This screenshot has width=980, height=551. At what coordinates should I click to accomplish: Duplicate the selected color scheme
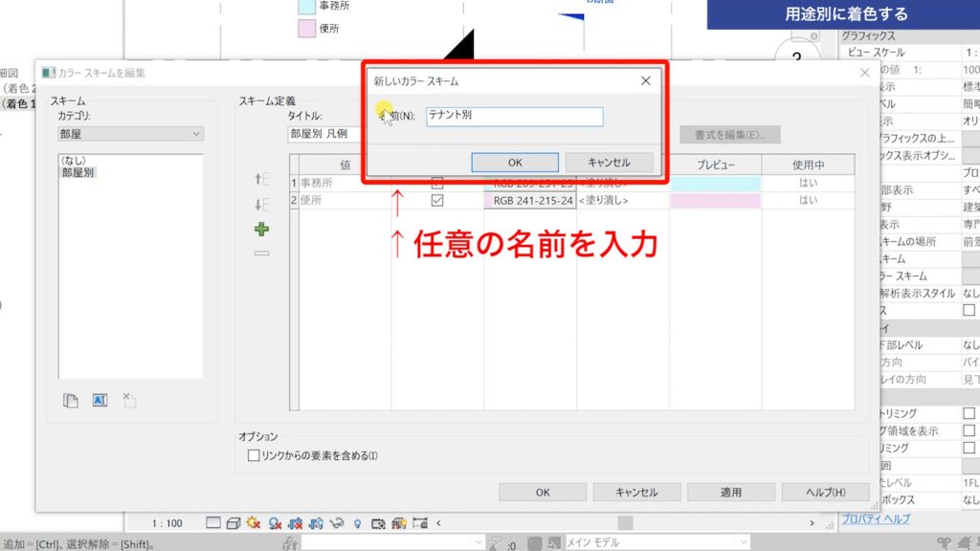pos(70,400)
